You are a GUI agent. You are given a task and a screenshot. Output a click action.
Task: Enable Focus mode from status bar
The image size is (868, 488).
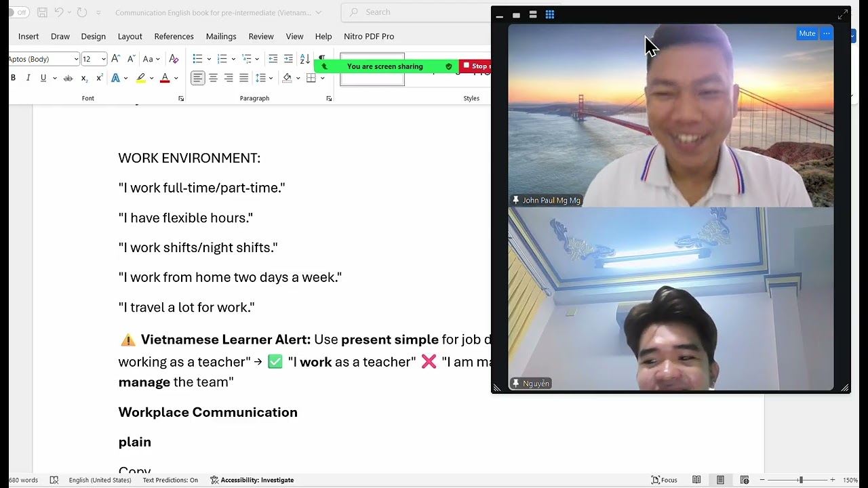665,480
